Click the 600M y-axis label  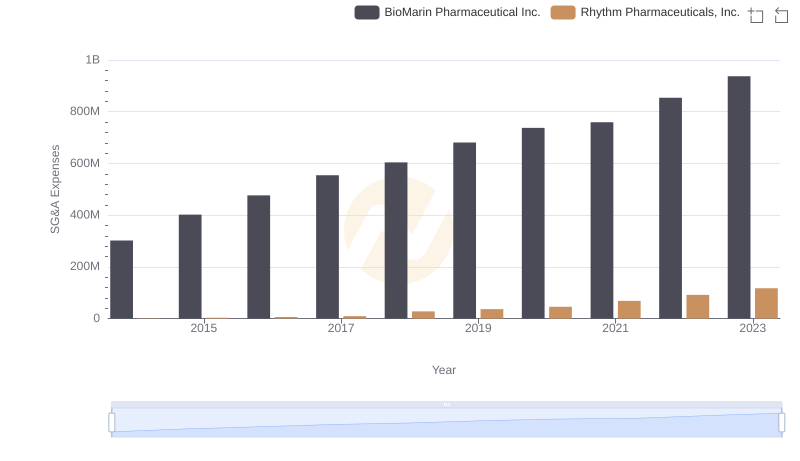click(x=85, y=164)
